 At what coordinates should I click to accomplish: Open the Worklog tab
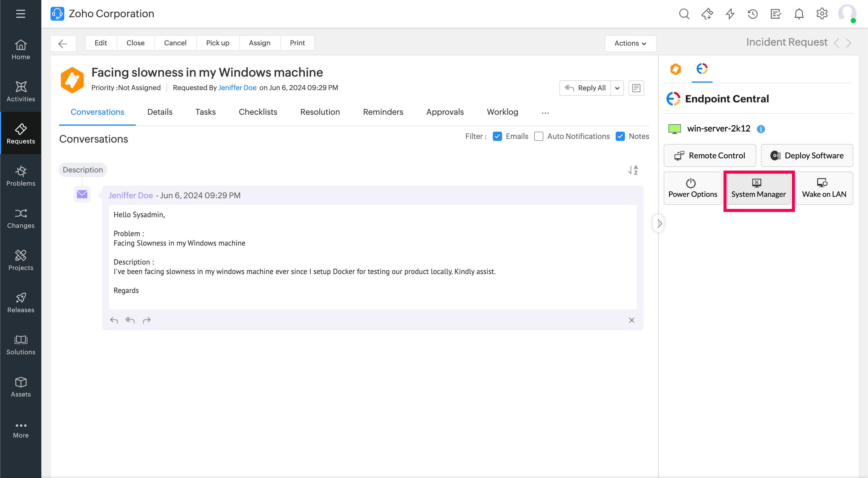pos(502,112)
